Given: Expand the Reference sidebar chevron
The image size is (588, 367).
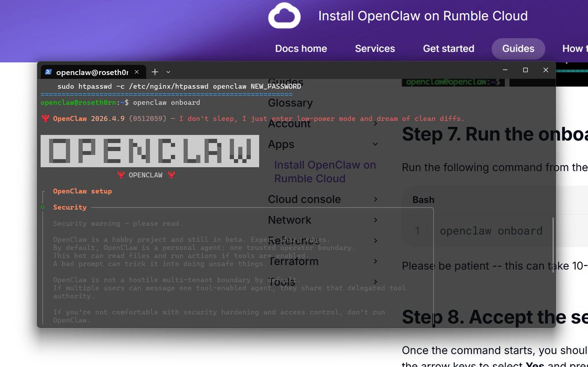Looking at the screenshot, I should pos(375,240).
